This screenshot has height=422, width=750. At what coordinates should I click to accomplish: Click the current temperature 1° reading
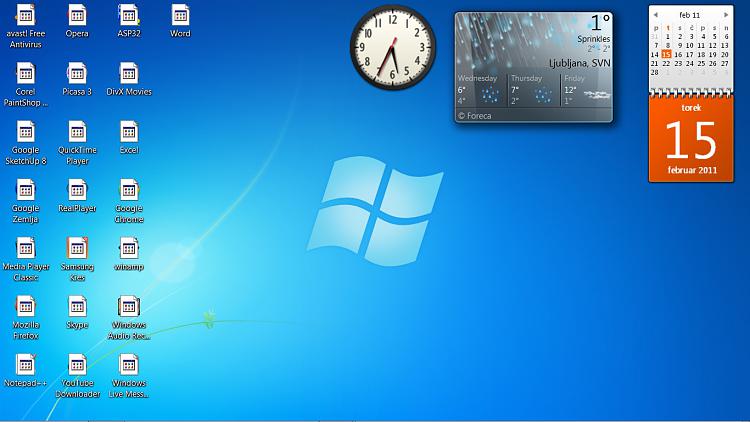600,22
